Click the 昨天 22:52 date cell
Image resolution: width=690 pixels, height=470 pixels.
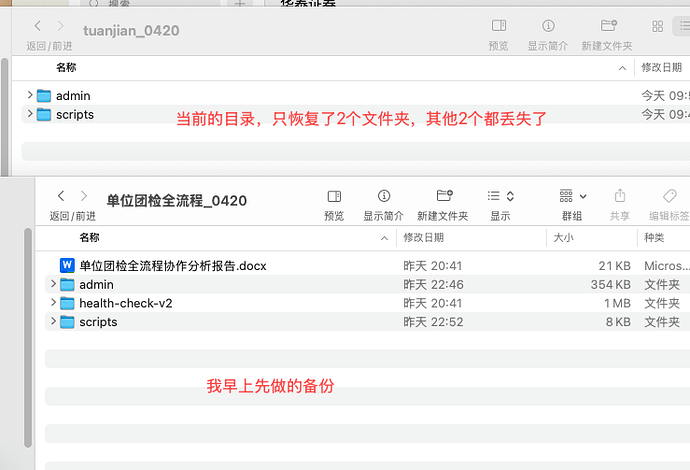click(433, 322)
